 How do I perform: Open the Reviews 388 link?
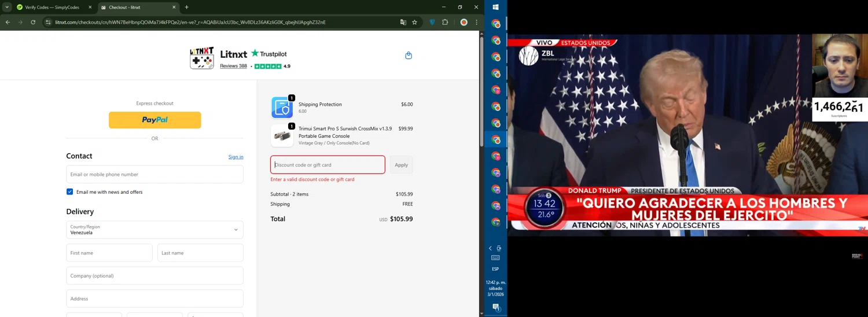click(233, 66)
